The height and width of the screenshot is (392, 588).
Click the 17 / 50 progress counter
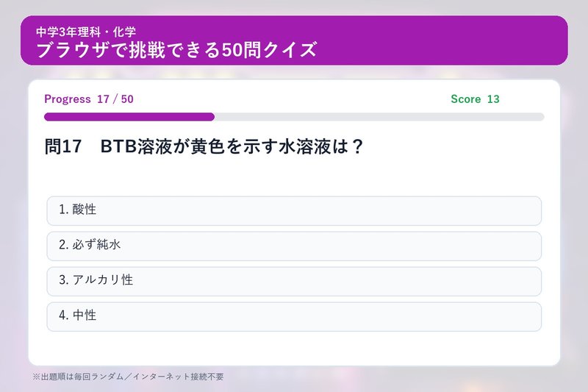click(115, 99)
